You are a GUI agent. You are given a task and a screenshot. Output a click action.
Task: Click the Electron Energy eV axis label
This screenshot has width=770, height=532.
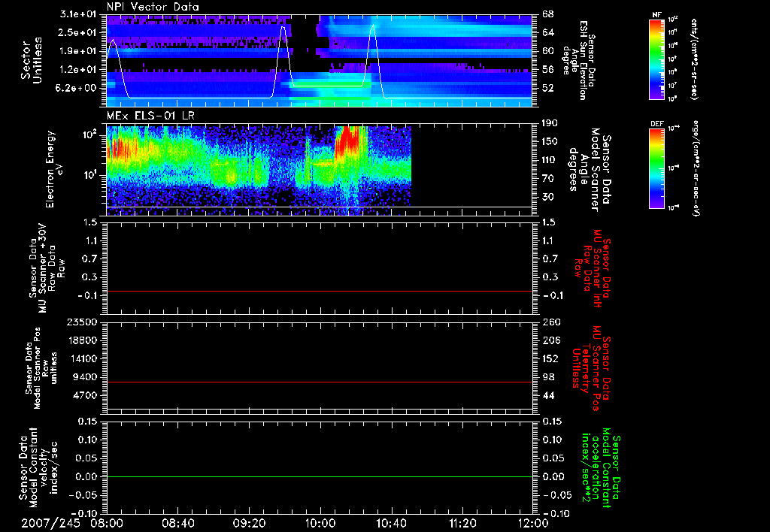point(54,169)
